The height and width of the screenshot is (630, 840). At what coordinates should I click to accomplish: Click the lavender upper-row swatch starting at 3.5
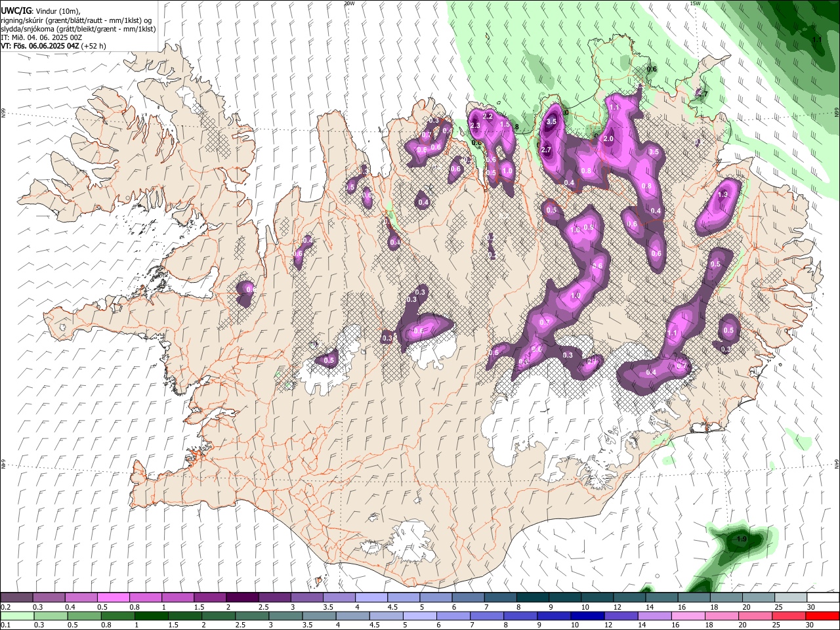click(x=339, y=598)
